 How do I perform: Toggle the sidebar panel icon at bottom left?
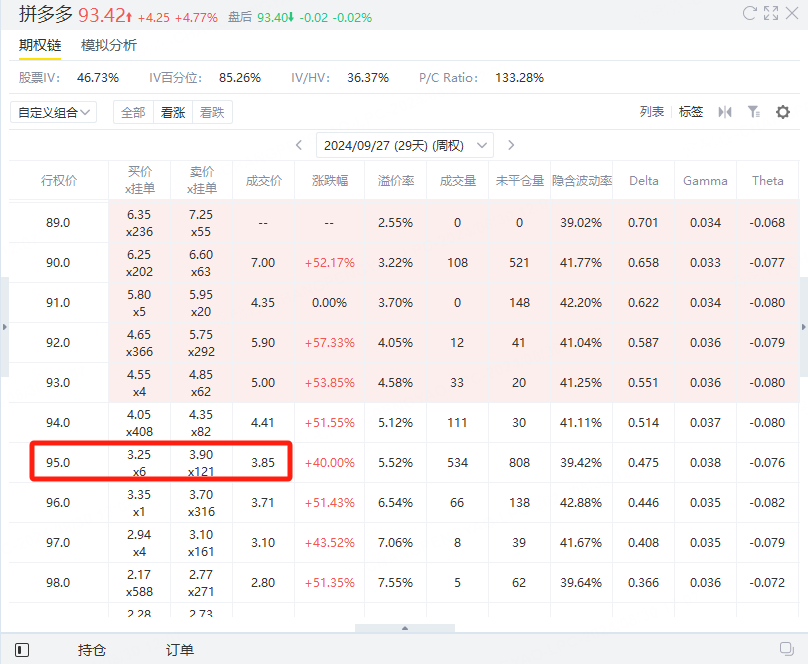tap(22, 650)
